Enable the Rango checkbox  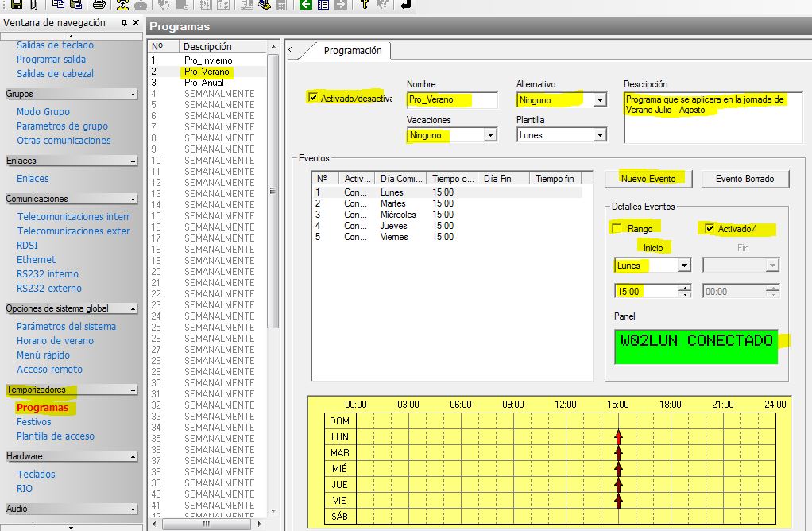tap(617, 228)
